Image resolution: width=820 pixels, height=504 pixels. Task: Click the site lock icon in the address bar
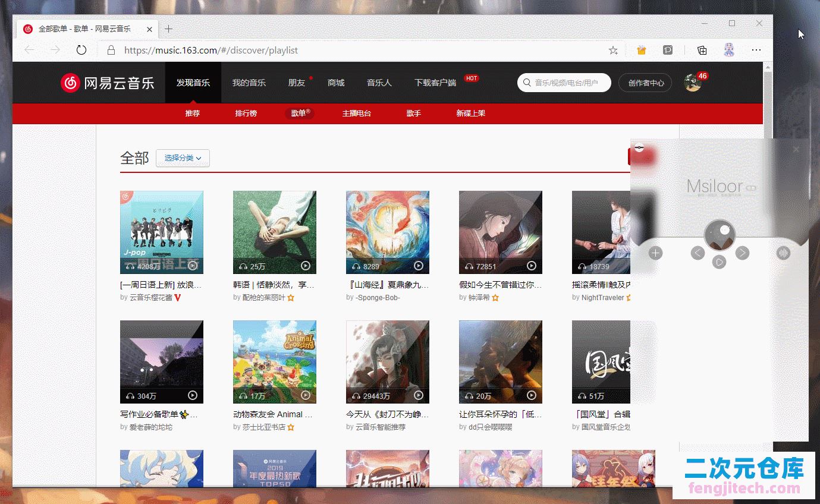pyautogui.click(x=111, y=51)
